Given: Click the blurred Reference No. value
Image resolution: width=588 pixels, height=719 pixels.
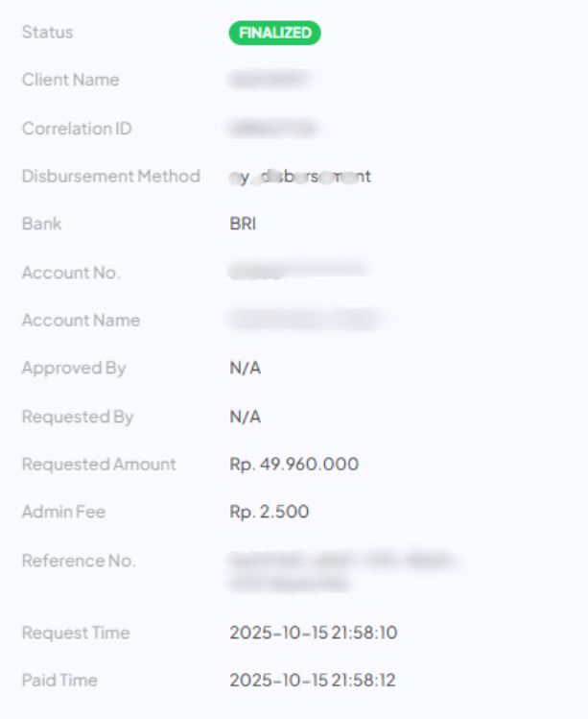Looking at the screenshot, I should coord(341,571).
